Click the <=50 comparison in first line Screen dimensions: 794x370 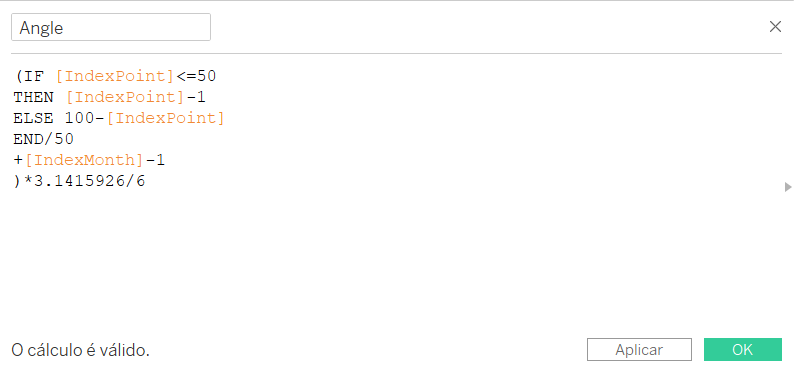click(x=196, y=76)
